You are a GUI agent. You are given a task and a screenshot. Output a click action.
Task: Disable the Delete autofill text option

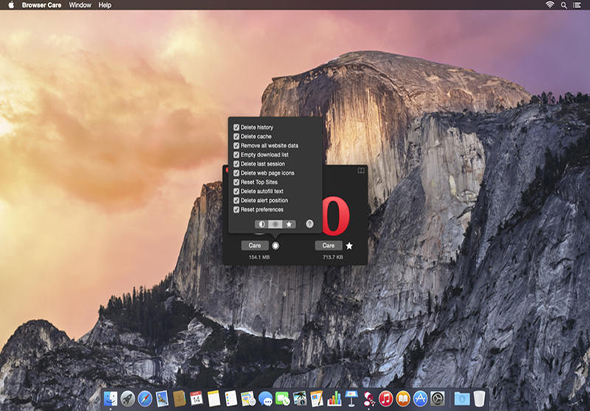(x=236, y=191)
